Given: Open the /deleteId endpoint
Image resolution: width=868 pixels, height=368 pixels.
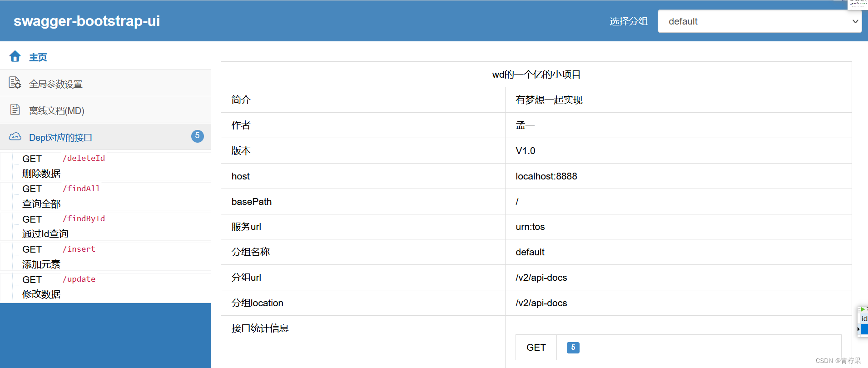Looking at the screenshot, I should click(x=84, y=158).
